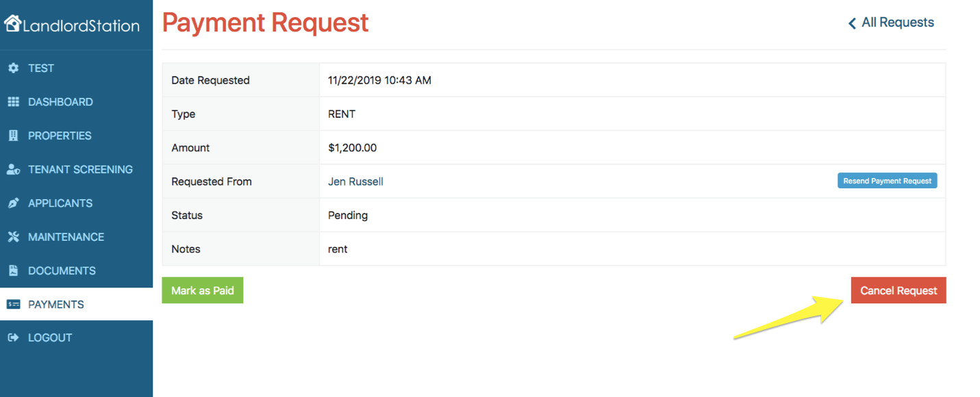Click the Payments card icon
This screenshot has width=980, height=397.
tap(13, 305)
